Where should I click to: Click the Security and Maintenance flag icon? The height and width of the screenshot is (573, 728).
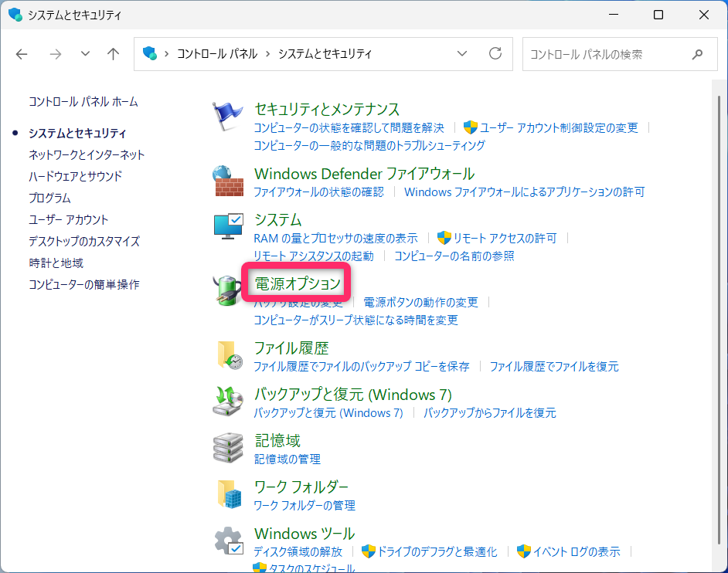(x=228, y=117)
